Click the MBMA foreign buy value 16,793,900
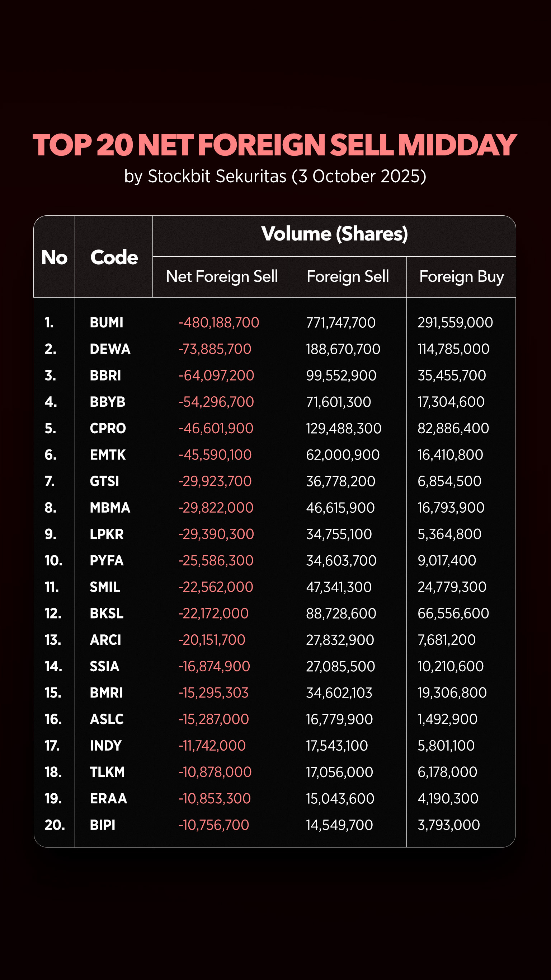551x980 pixels. (451, 508)
